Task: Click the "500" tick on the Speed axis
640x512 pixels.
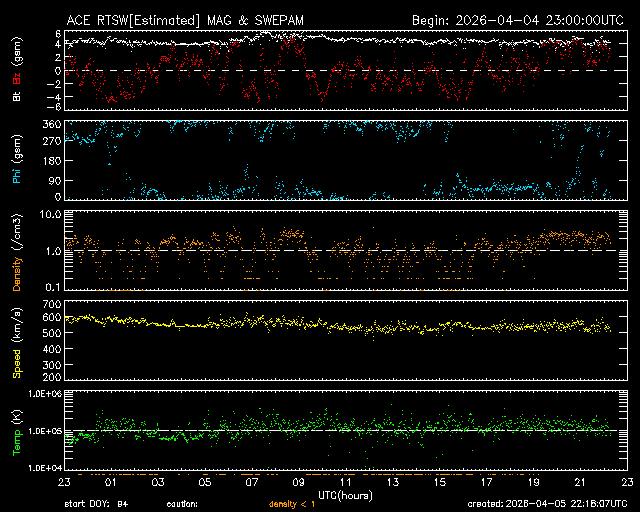Action: [x=52, y=333]
